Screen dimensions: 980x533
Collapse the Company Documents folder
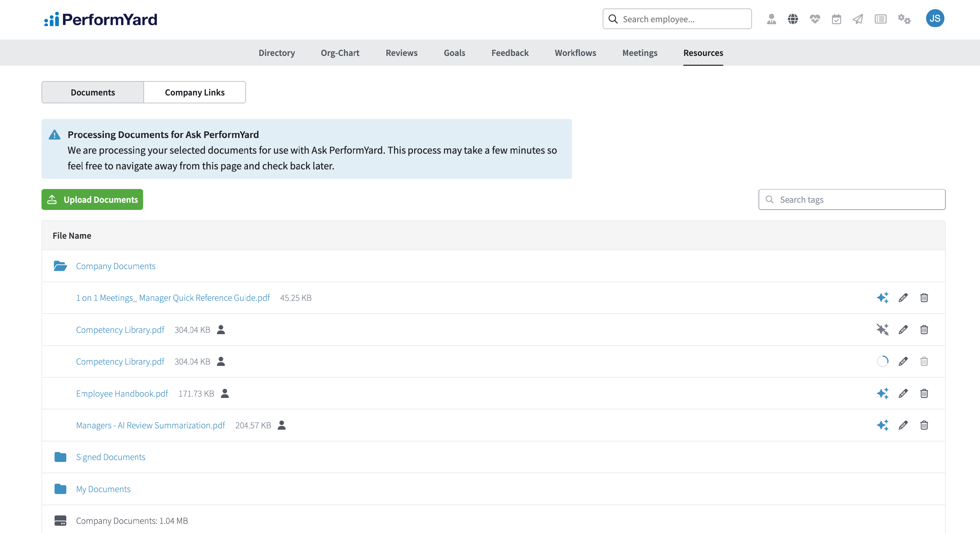click(115, 266)
